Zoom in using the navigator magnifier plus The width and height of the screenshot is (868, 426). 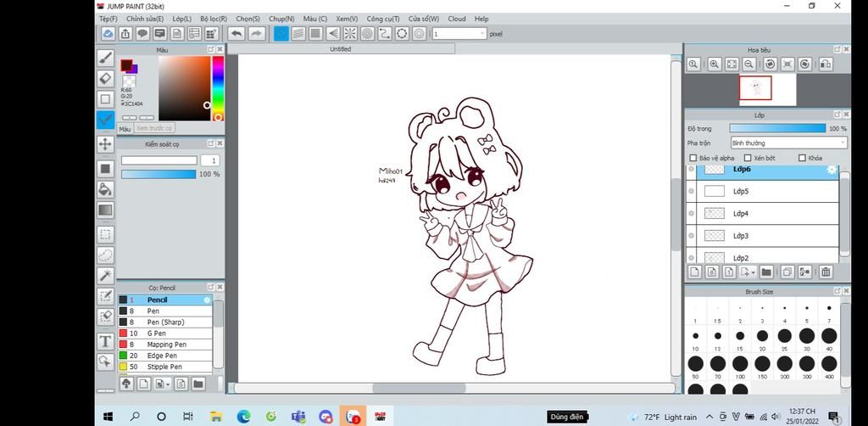[715, 64]
